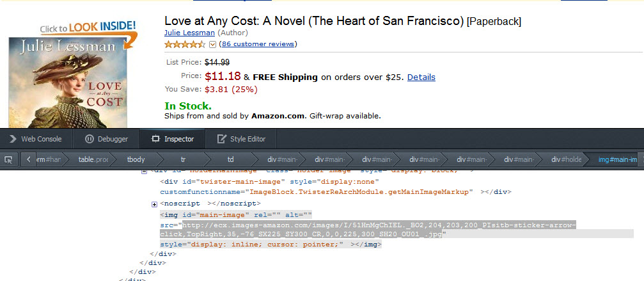Image resolution: width=644 pixels, height=281 pixels.
Task: Select the tr breadcrumb
Action: pyautogui.click(x=183, y=160)
